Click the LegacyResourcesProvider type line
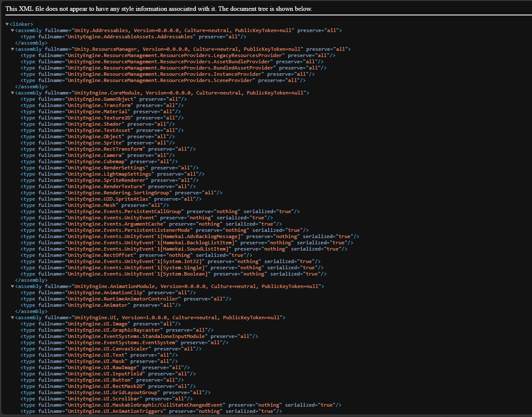Image resolution: width=532 pixels, height=417 pixels. point(178,55)
